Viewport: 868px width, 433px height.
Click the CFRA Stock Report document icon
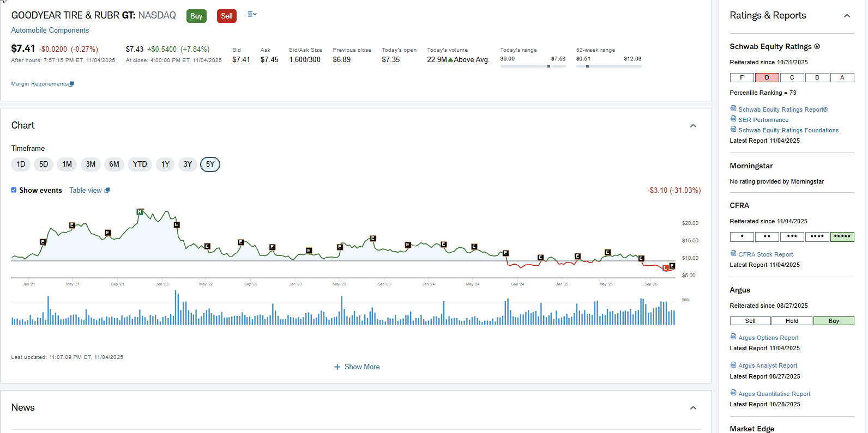click(733, 254)
